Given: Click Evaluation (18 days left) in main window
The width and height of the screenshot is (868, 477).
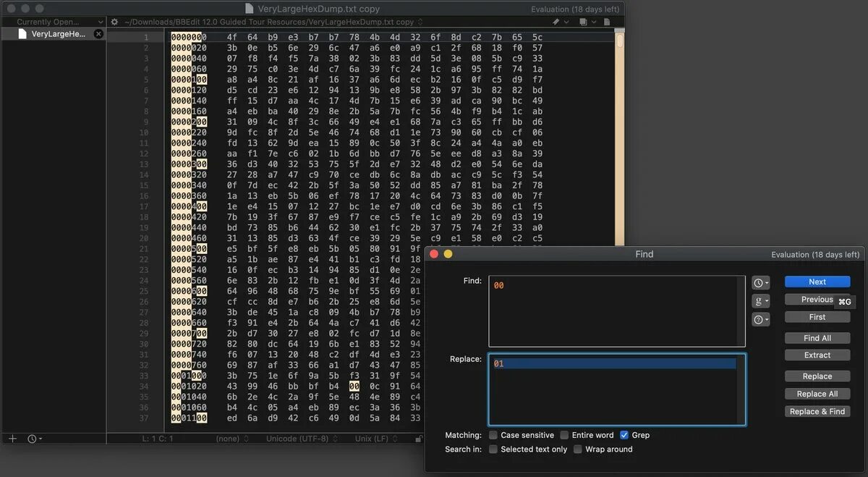Looking at the screenshot, I should 575,9.
